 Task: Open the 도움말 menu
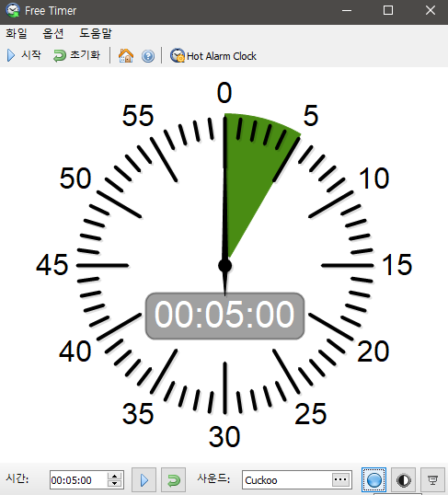(x=96, y=33)
